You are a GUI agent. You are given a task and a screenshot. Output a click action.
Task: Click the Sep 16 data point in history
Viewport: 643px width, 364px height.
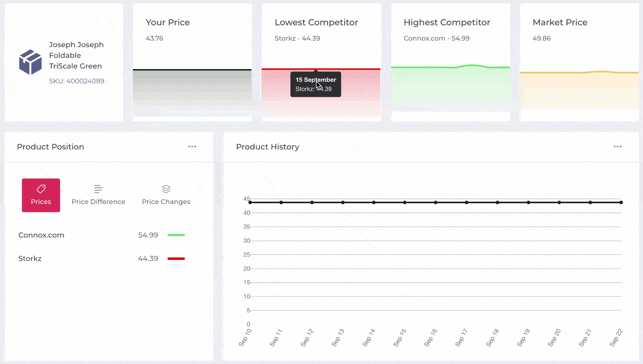436,202
